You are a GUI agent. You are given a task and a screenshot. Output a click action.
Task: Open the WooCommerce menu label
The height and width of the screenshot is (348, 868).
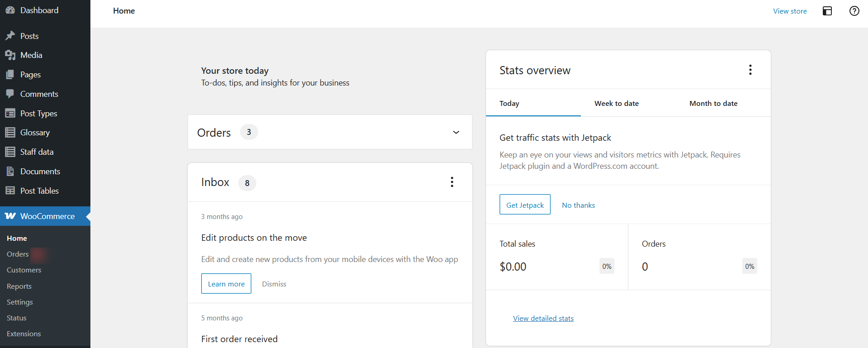point(47,216)
